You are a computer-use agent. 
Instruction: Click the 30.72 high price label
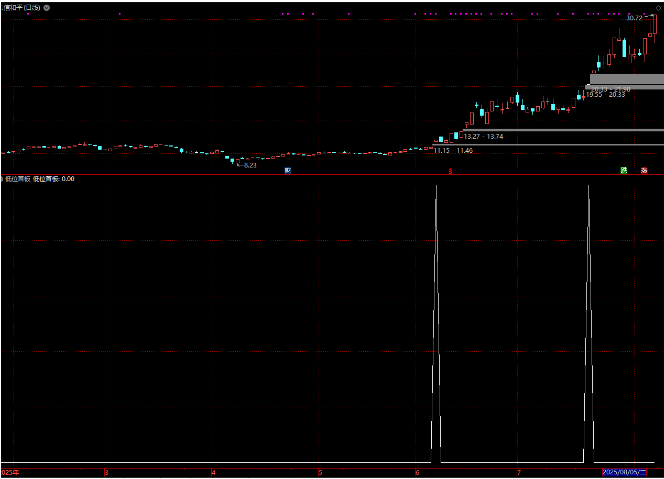[634, 18]
